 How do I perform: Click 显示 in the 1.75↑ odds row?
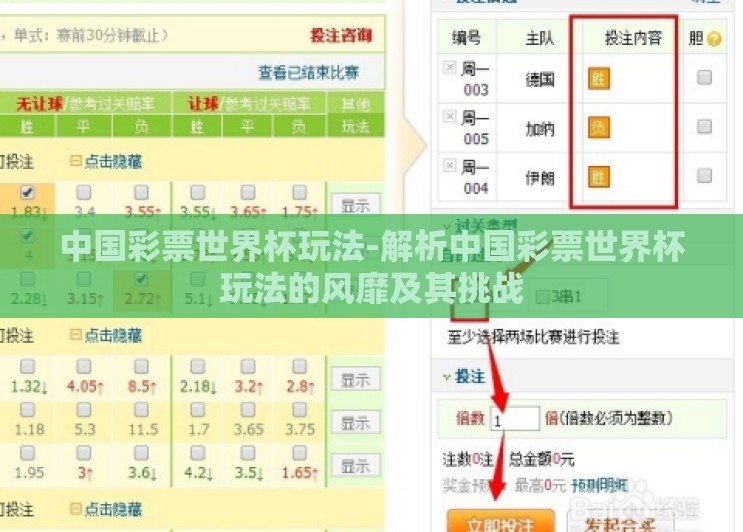(355, 206)
